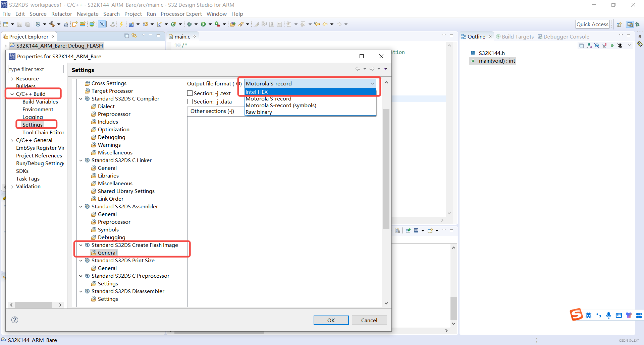Click the input method soft keyboard icon
644x345 pixels.
(x=619, y=315)
